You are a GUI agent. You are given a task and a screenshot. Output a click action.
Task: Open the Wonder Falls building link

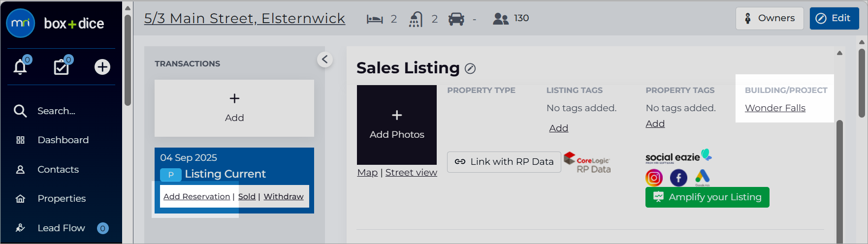[775, 108]
